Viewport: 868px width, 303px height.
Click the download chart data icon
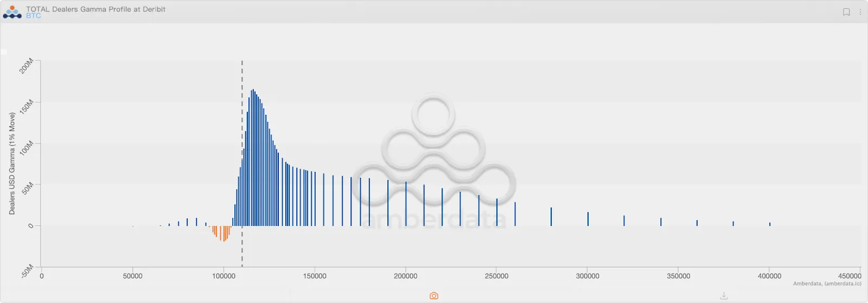coord(724,296)
